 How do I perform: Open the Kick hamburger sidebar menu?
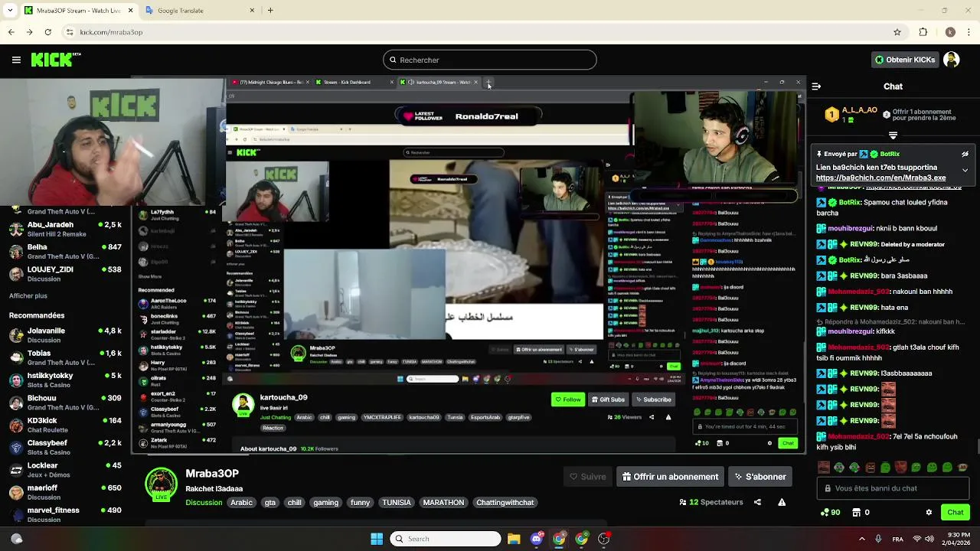(x=16, y=60)
